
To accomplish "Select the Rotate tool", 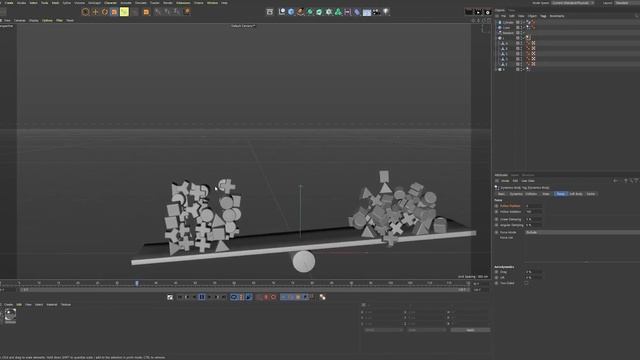I will [x=105, y=12].
